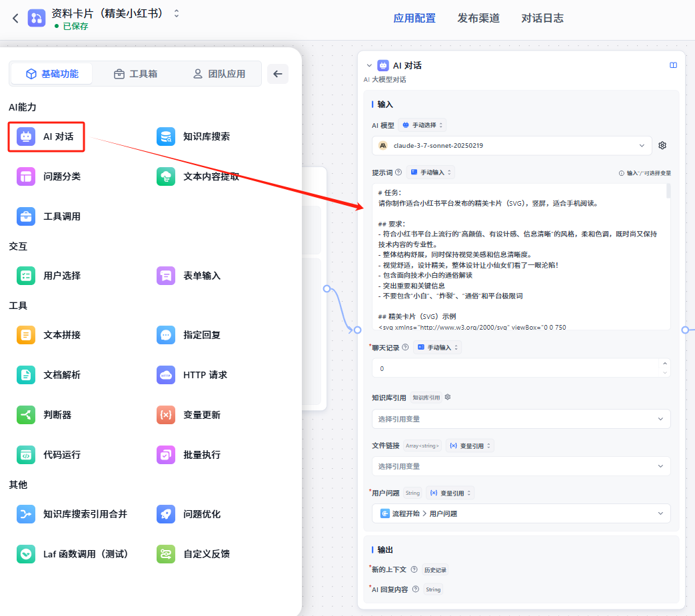Select Laf 函数调用 (测试) module
The height and width of the screenshot is (616, 695).
(x=73, y=554)
